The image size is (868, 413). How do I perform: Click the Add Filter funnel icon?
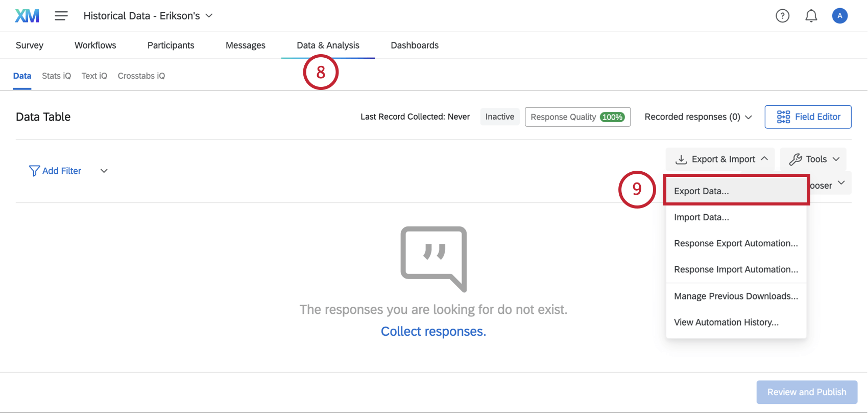pyautogui.click(x=34, y=171)
